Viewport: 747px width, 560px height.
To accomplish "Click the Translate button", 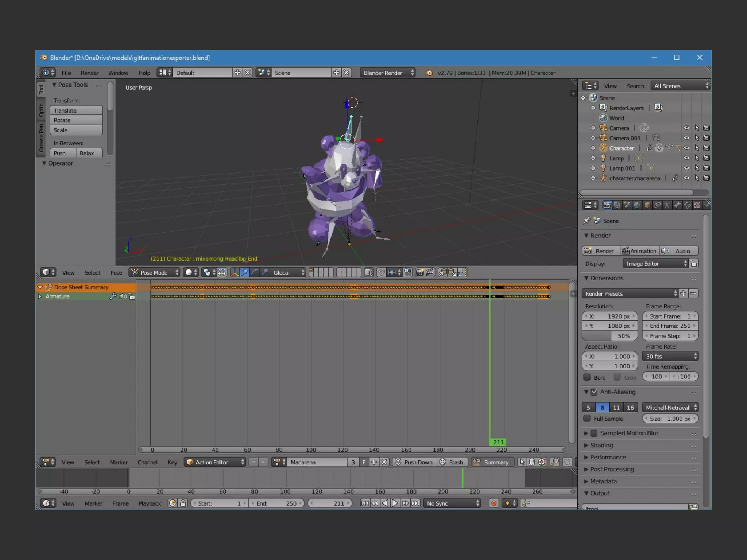I will pos(76,110).
